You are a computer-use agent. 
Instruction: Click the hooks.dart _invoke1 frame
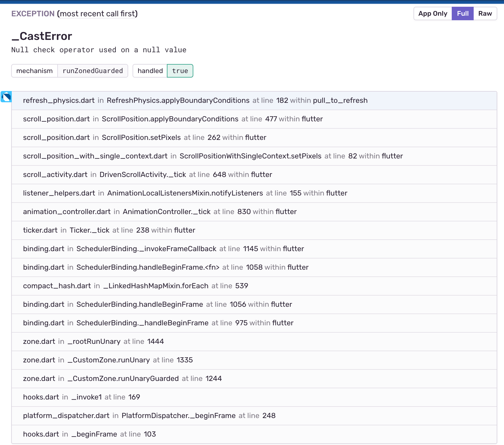click(254, 397)
